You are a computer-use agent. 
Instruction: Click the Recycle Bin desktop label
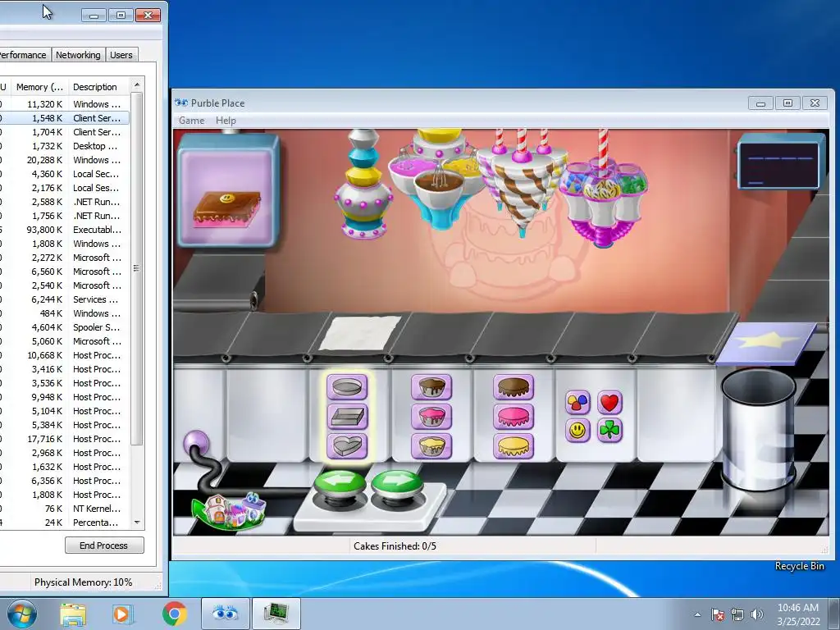(x=799, y=566)
